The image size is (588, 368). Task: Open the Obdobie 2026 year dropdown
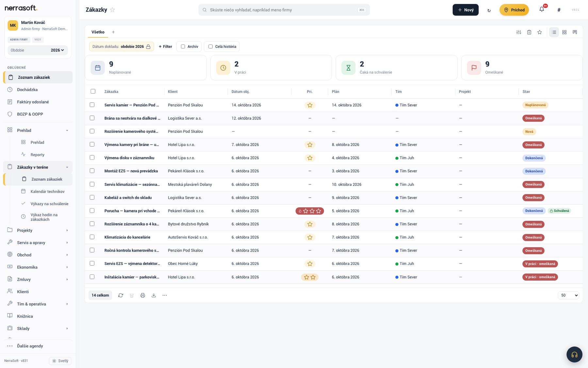coord(57,50)
